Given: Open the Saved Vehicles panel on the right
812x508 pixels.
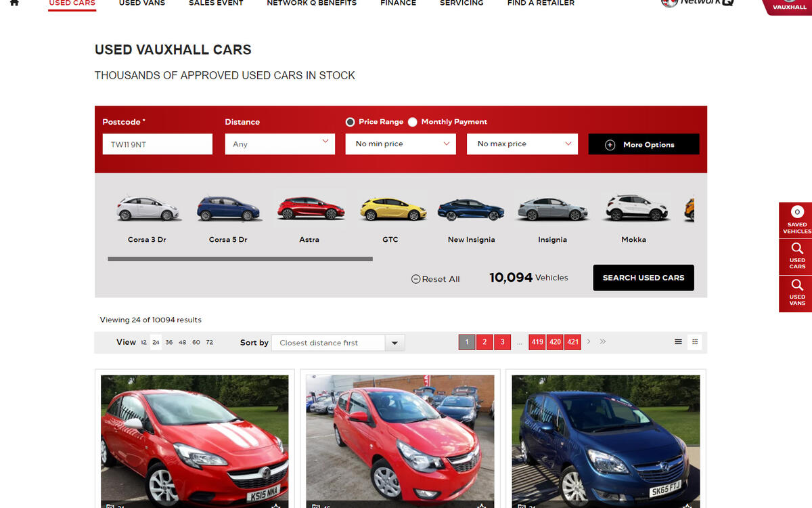Looking at the screenshot, I should pos(796,220).
